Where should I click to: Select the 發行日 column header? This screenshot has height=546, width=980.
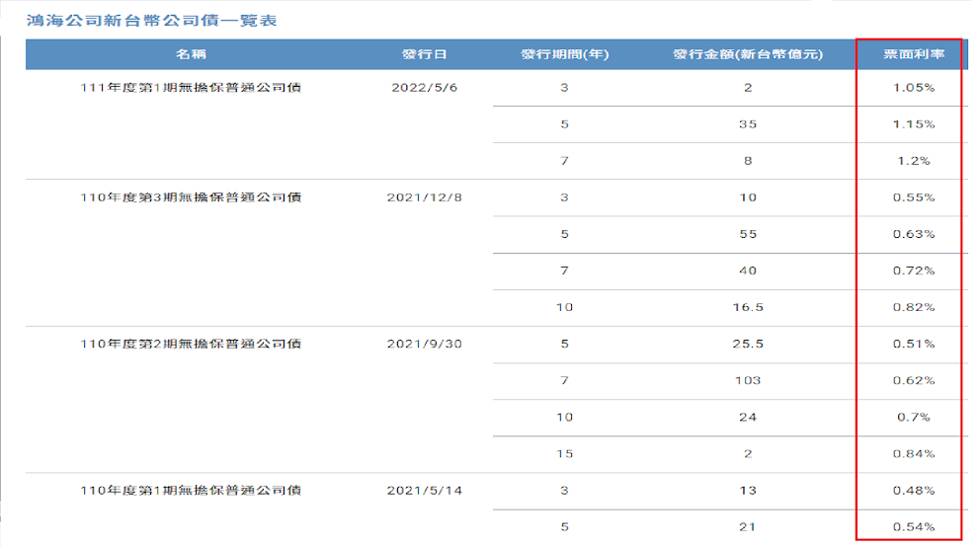(x=425, y=54)
